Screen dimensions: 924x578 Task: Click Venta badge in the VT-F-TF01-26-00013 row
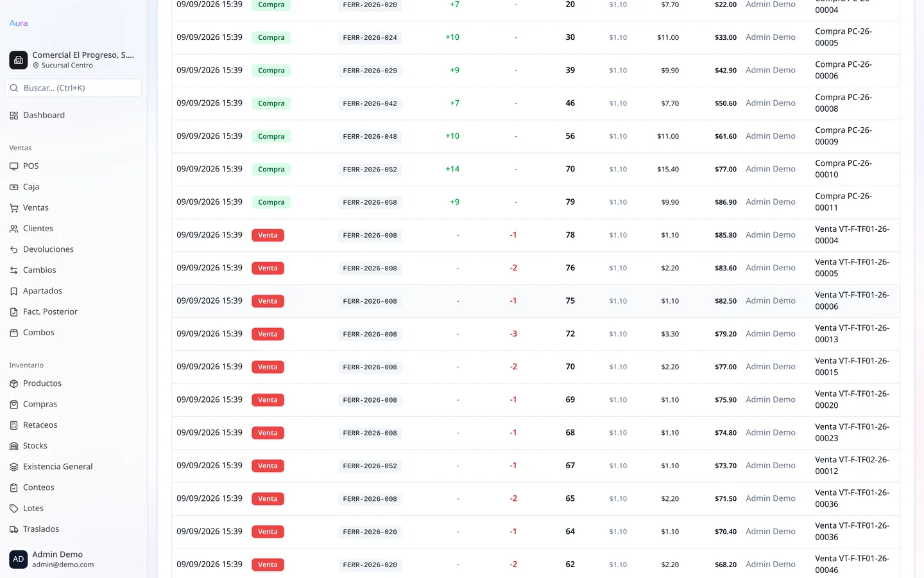click(268, 334)
